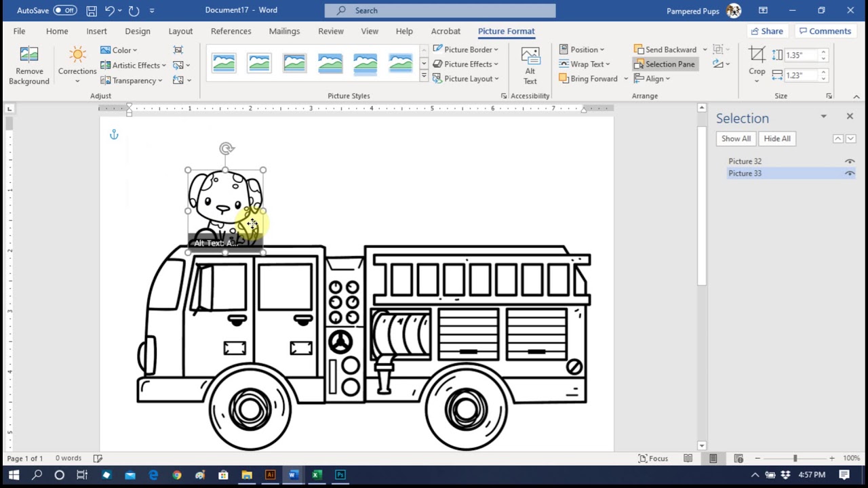
Task: Open the Change Picture icon menu
Action: [x=181, y=65]
